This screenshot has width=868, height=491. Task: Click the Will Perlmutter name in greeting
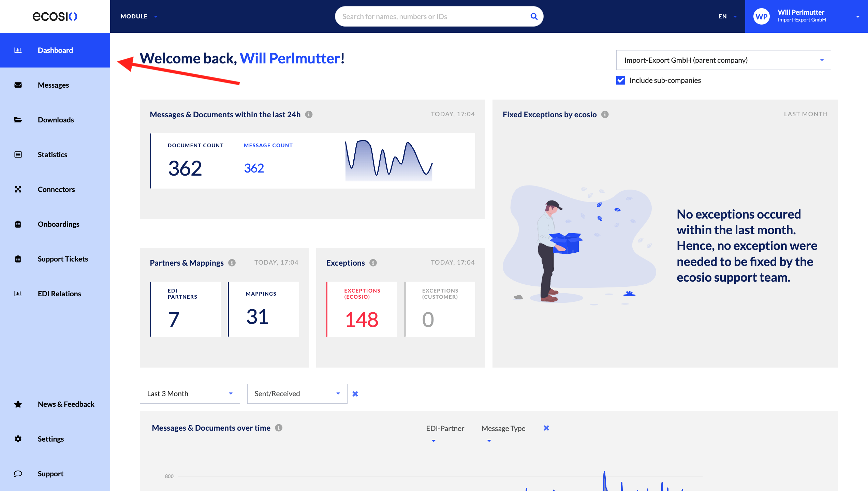[x=290, y=58]
